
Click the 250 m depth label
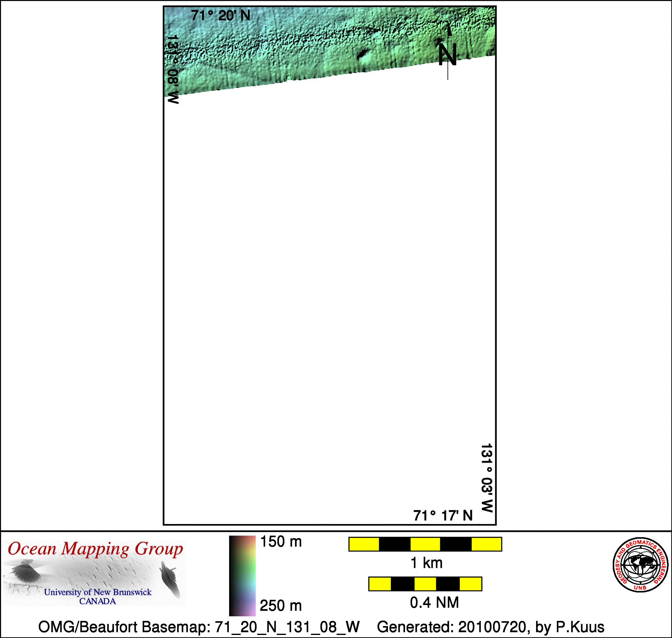(x=281, y=606)
